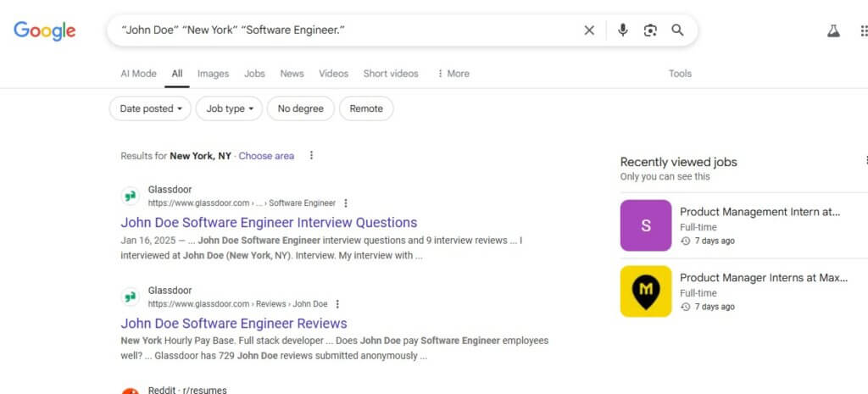868x394 pixels.
Task: Open the Google apps grid icon
Action: (x=864, y=31)
